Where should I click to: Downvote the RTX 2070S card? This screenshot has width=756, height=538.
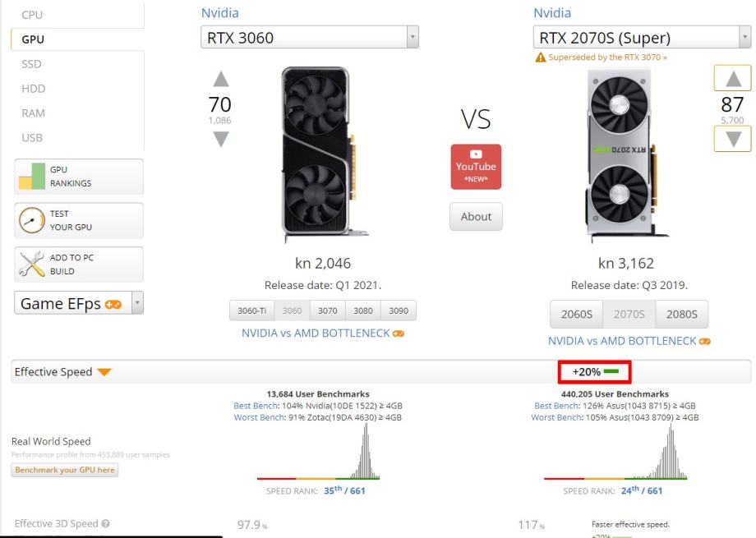coord(734,138)
